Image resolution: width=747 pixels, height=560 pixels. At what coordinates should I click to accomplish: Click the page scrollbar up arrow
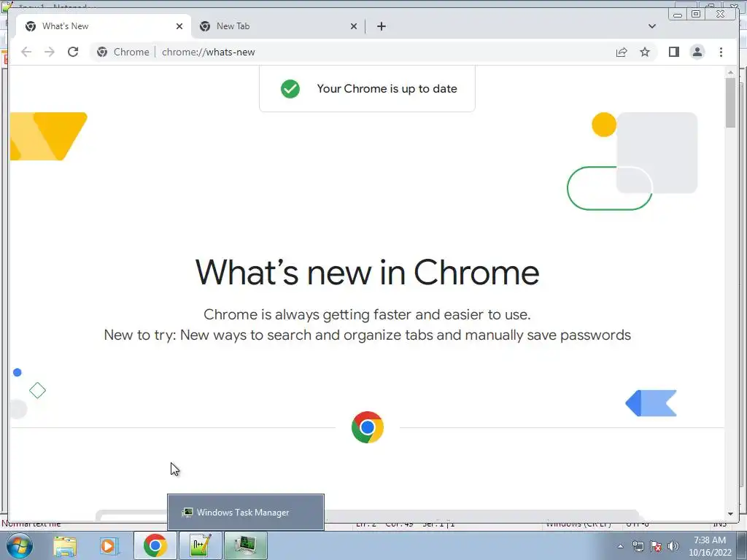(x=730, y=72)
